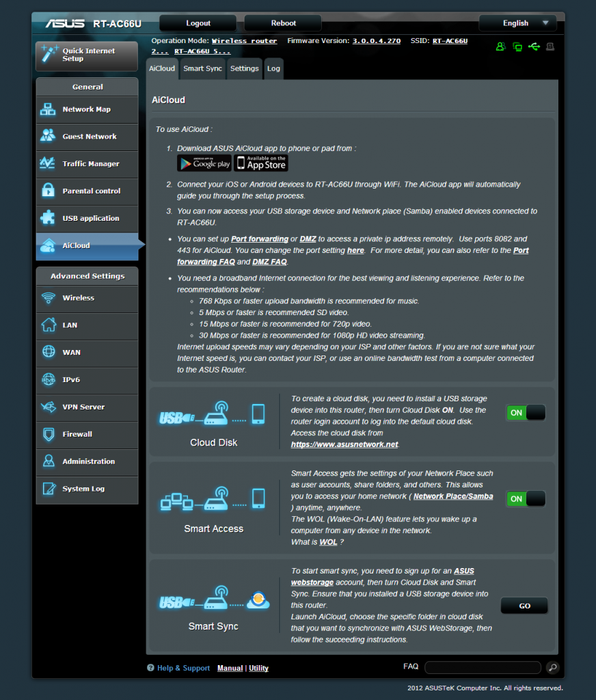The width and height of the screenshot is (596, 700).
Task: Open Wireless advanced settings
Action: [x=87, y=298]
